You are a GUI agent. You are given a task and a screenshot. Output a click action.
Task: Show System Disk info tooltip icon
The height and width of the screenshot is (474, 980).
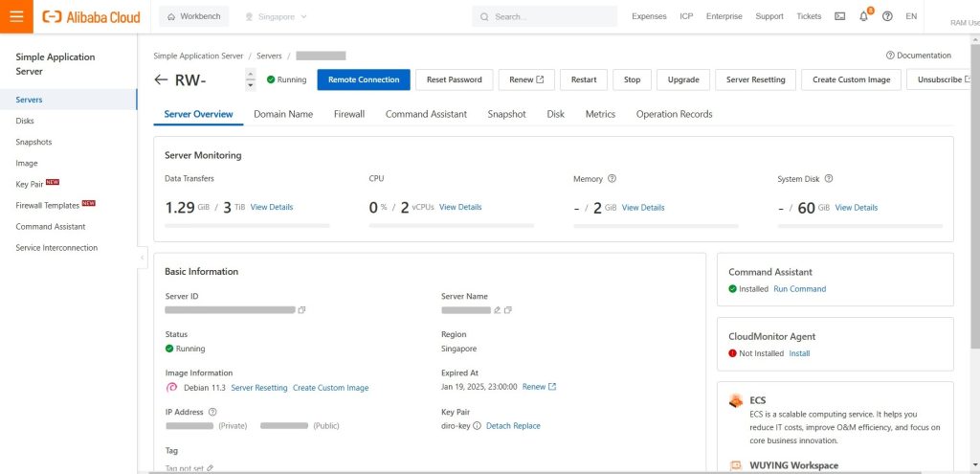tap(829, 179)
